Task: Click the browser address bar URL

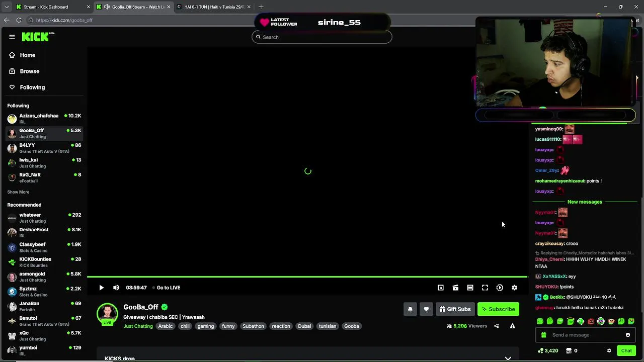Action: (x=64, y=20)
